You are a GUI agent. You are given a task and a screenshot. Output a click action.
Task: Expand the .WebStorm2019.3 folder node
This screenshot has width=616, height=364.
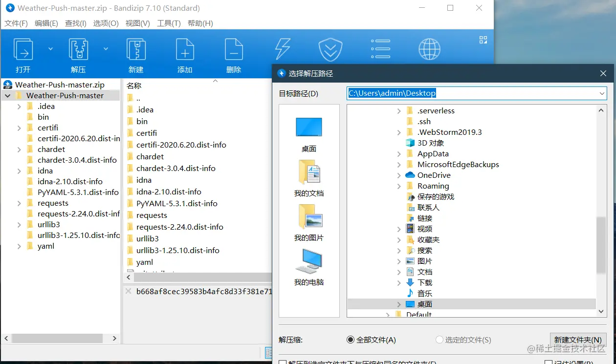click(399, 132)
